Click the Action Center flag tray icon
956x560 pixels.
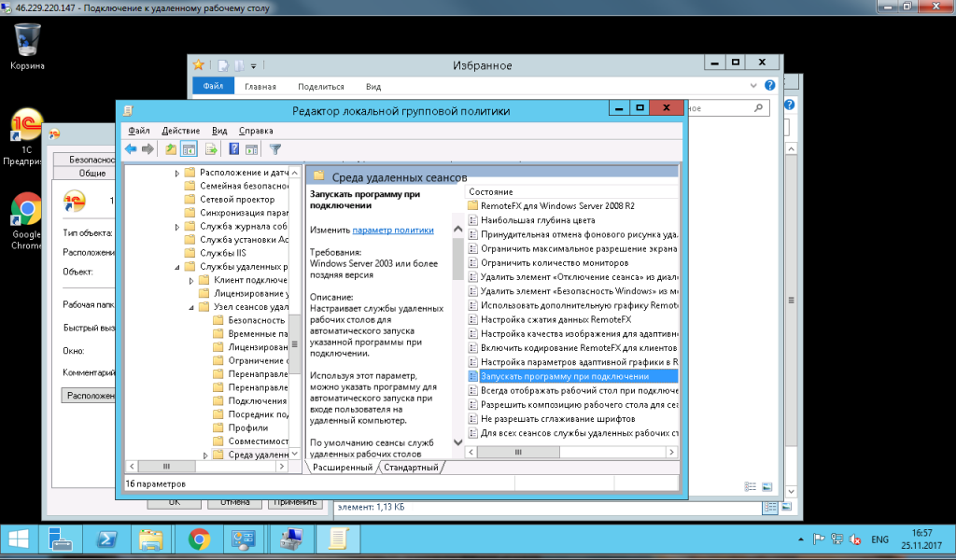pos(819,539)
